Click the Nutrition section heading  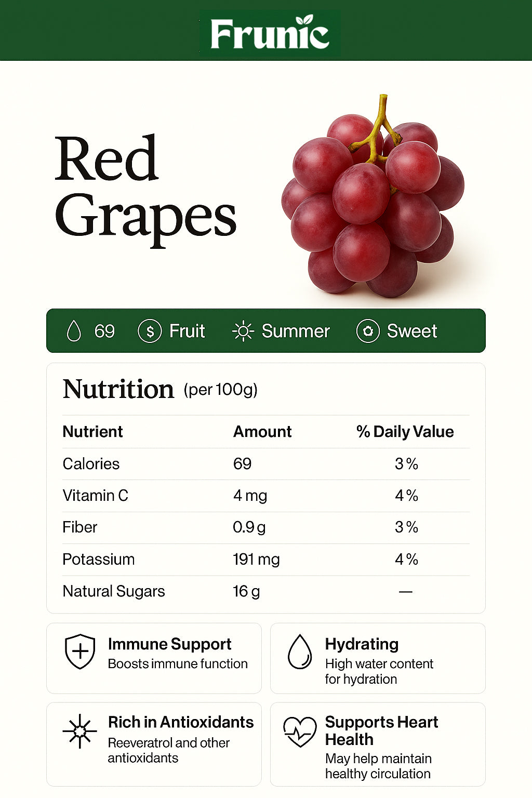coord(118,389)
